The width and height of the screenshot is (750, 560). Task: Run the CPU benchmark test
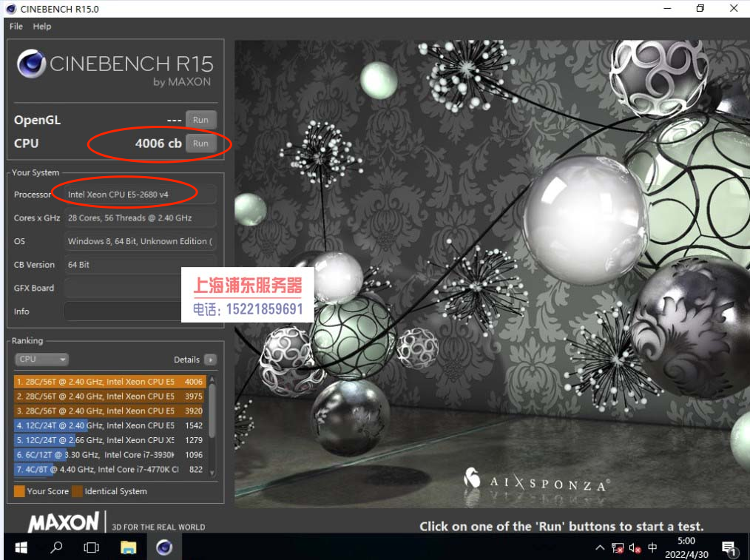click(x=200, y=144)
